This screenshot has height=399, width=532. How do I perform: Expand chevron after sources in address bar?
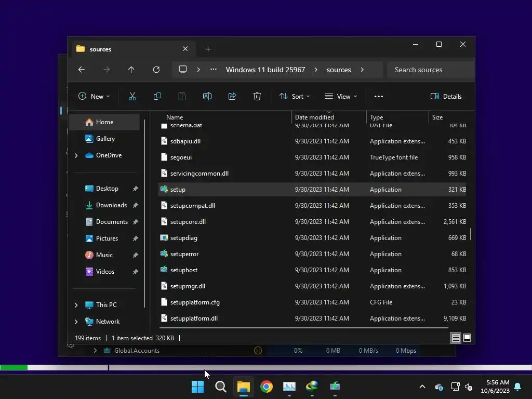362,70
